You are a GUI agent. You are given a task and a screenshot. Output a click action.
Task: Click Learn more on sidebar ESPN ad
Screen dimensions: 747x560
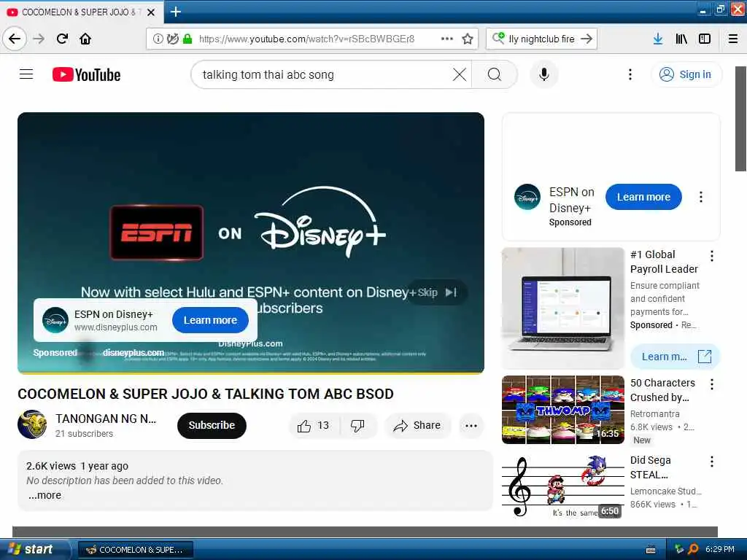point(643,197)
